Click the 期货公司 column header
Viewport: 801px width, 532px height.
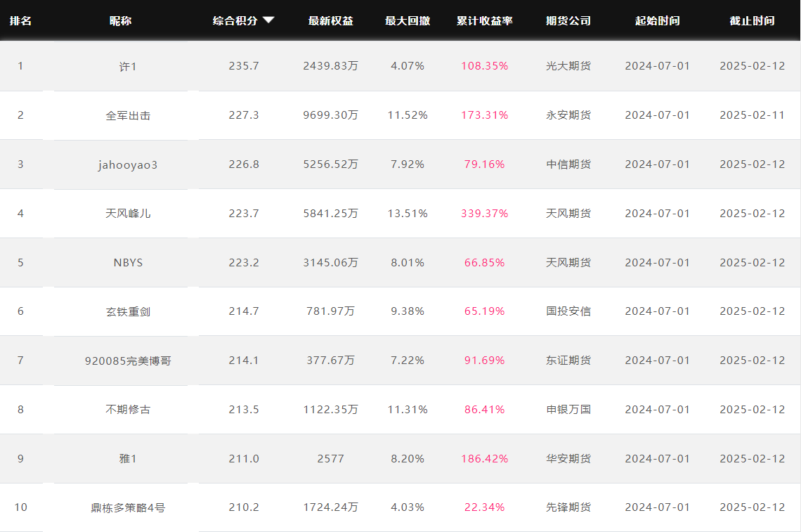click(x=568, y=21)
